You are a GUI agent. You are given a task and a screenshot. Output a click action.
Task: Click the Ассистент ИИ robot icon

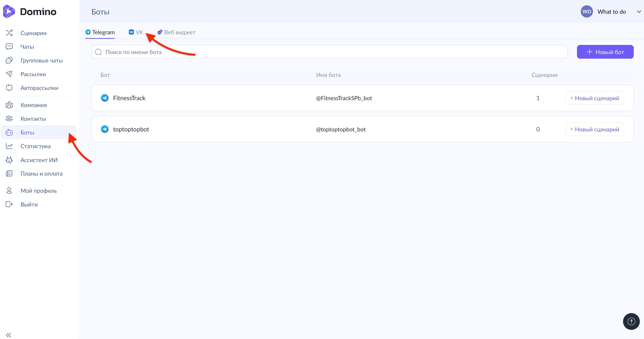pos(9,160)
